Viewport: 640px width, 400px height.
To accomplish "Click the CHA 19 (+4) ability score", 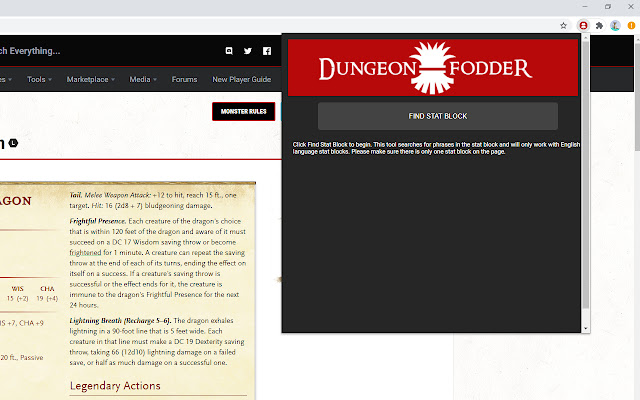I will tap(47, 294).
